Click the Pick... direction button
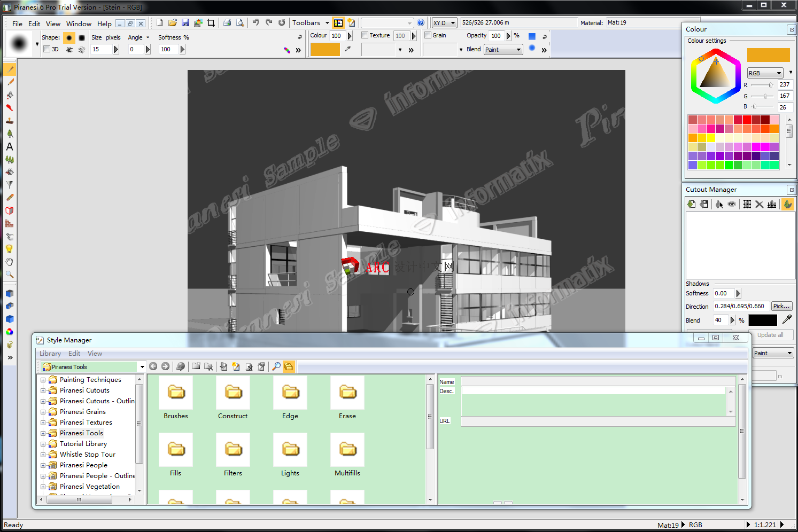 781,306
